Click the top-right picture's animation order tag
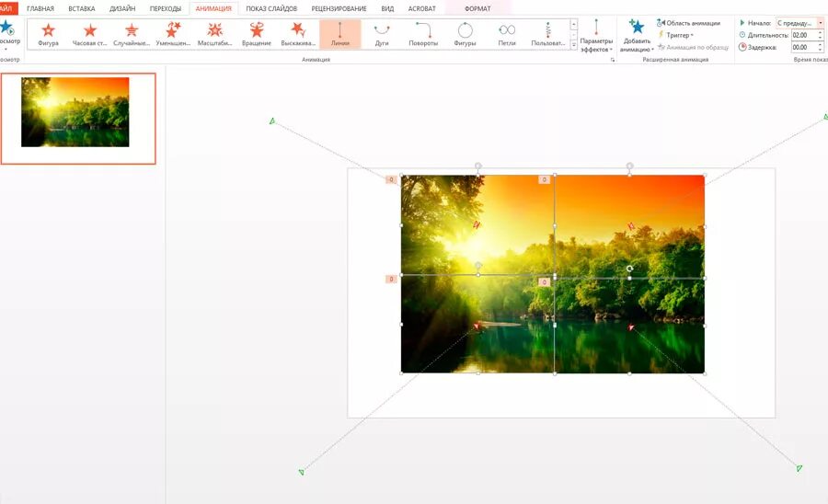This screenshot has height=504, width=828. click(544, 180)
